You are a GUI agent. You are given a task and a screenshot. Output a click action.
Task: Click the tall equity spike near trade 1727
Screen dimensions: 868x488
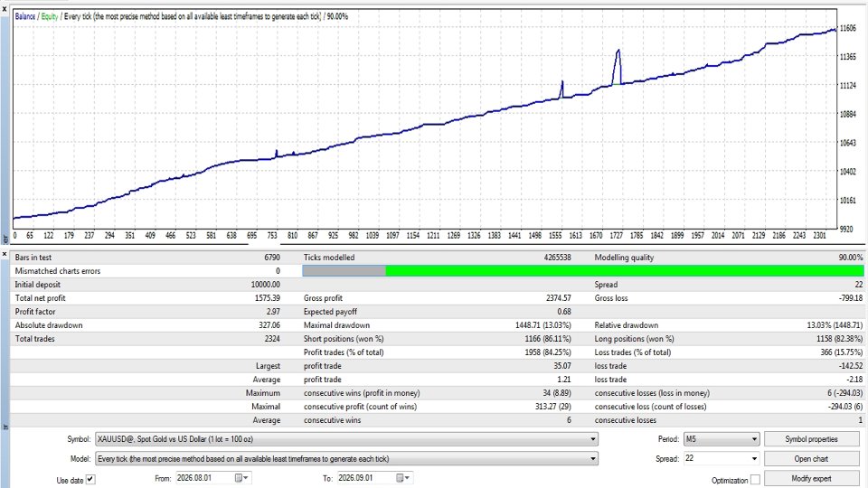pos(618,66)
